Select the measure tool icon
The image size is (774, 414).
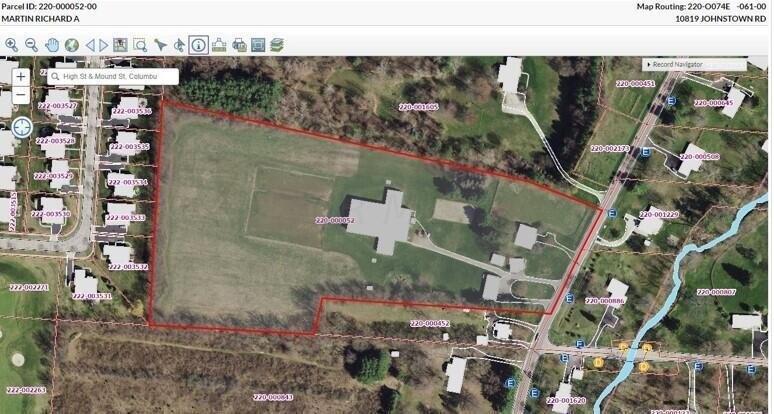point(219,45)
